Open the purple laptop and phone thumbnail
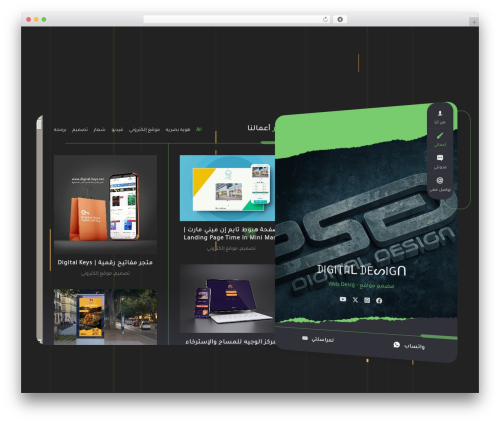Image resolution: width=500 pixels, height=423 pixels. click(227, 299)
